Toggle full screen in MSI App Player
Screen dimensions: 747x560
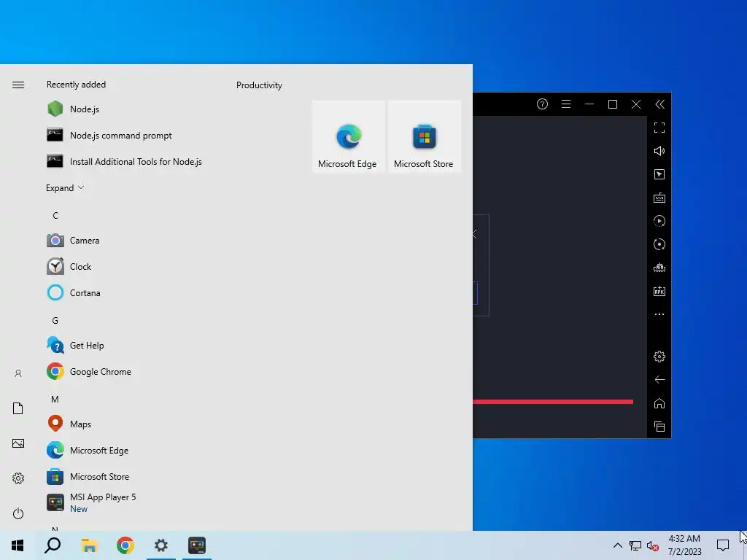659,127
